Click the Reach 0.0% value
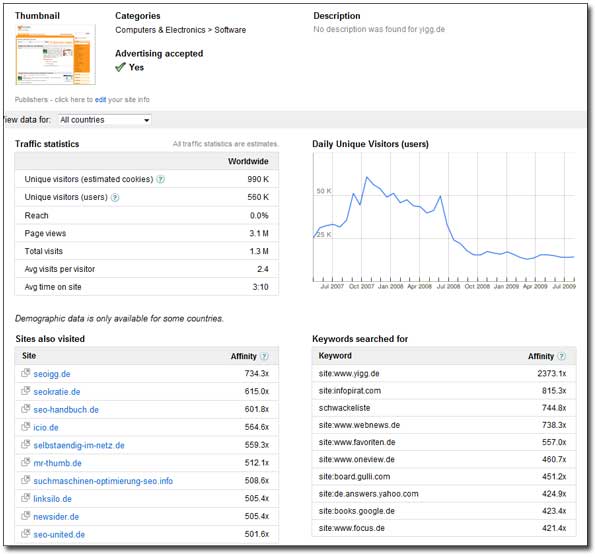 tap(259, 216)
